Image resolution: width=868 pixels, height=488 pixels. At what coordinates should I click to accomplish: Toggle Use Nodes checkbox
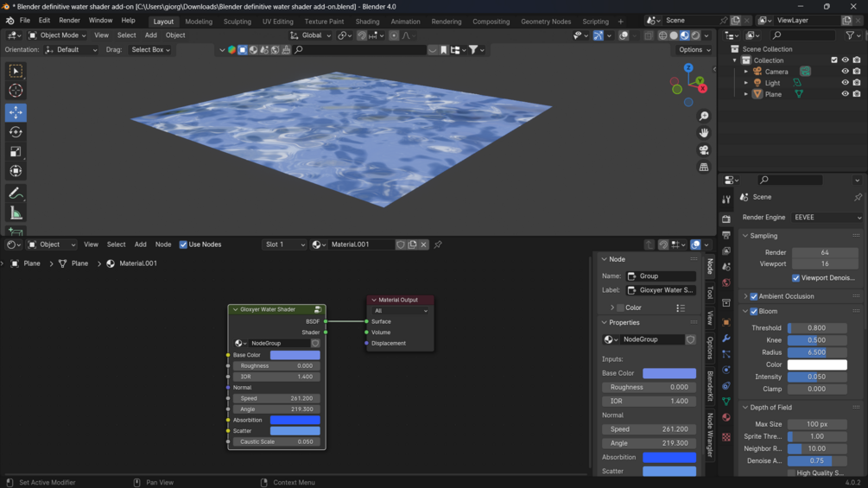(x=183, y=244)
